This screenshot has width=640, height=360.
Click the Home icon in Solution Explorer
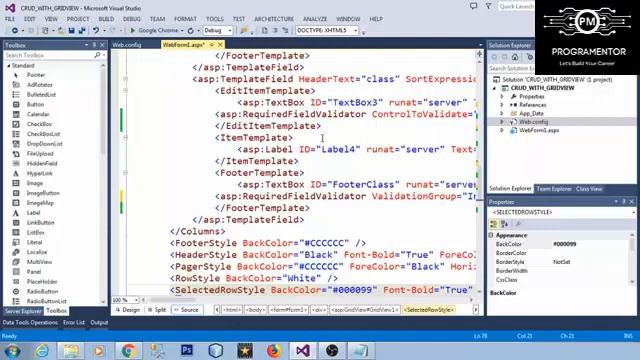515,57
